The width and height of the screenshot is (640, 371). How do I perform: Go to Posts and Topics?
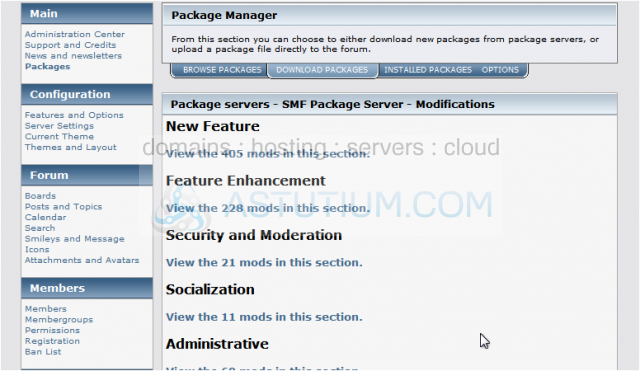coord(63,207)
